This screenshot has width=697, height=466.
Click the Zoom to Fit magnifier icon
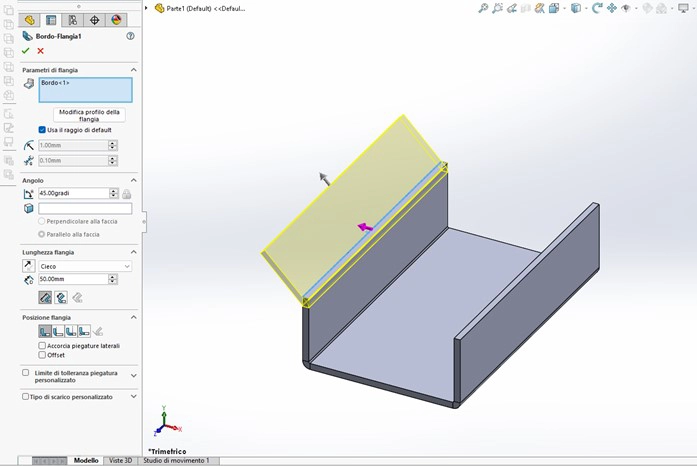(x=483, y=8)
